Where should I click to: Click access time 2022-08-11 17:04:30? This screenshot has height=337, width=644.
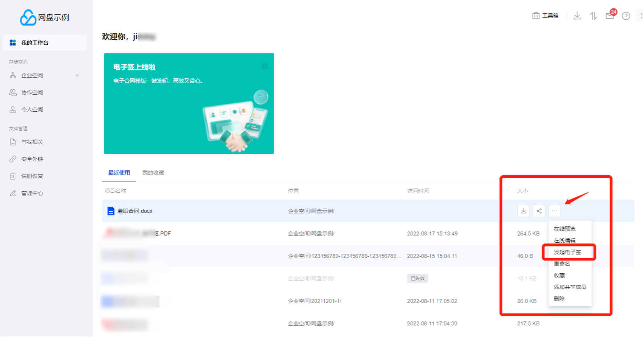pos(432,323)
